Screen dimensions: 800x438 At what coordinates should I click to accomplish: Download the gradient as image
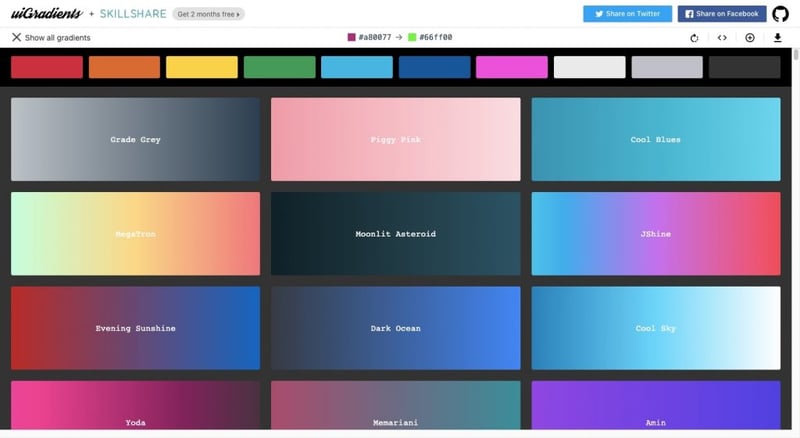pos(778,38)
